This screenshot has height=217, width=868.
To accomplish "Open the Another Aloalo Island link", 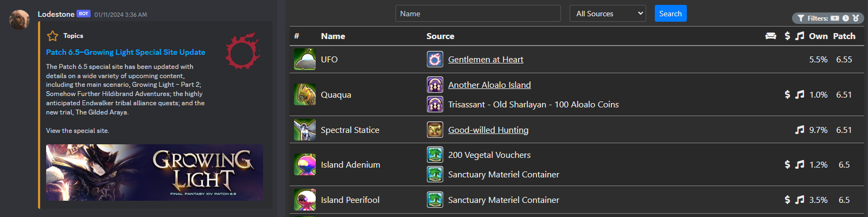I will [x=489, y=85].
